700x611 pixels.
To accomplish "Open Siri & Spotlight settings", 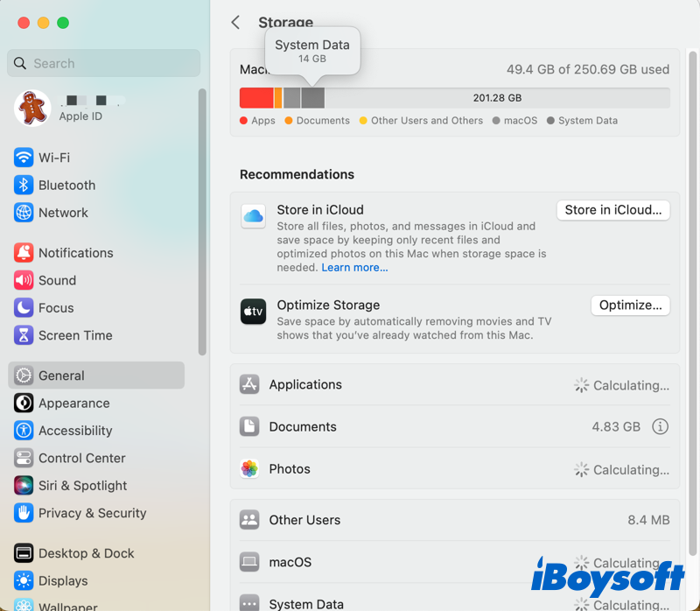I will (x=82, y=486).
